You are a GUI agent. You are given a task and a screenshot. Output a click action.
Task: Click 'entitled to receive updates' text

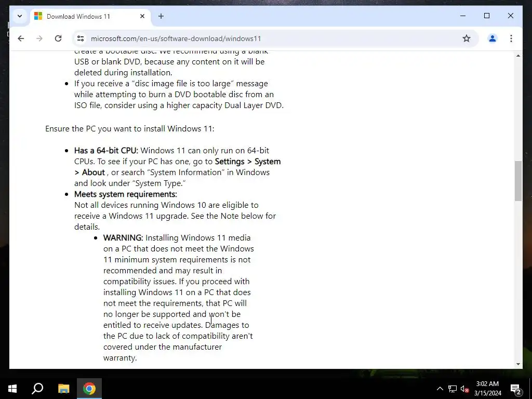[153, 325]
